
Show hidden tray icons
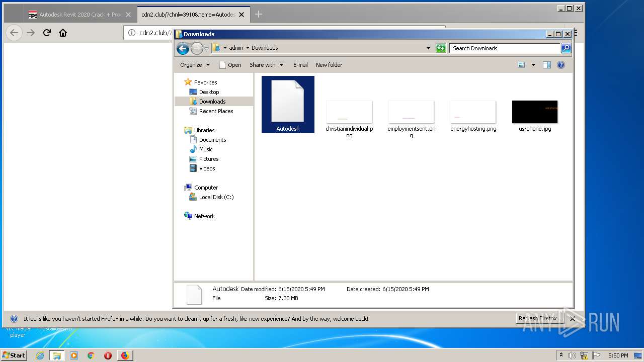(561, 355)
